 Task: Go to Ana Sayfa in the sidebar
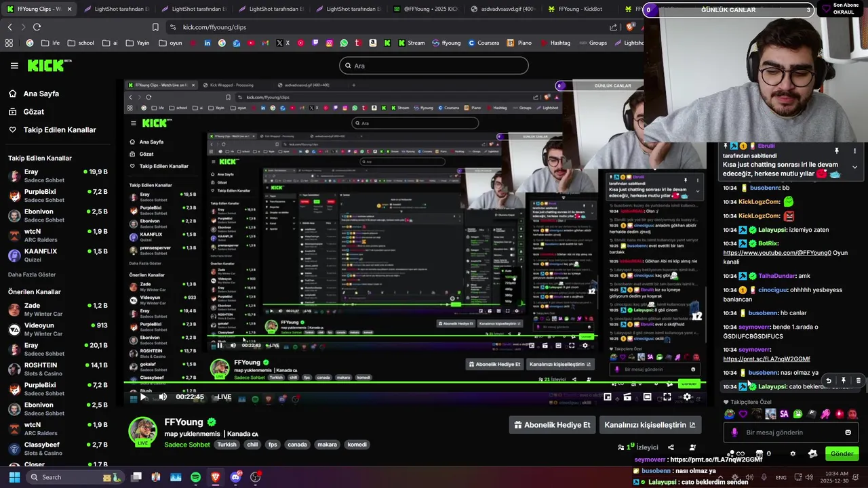41,94
